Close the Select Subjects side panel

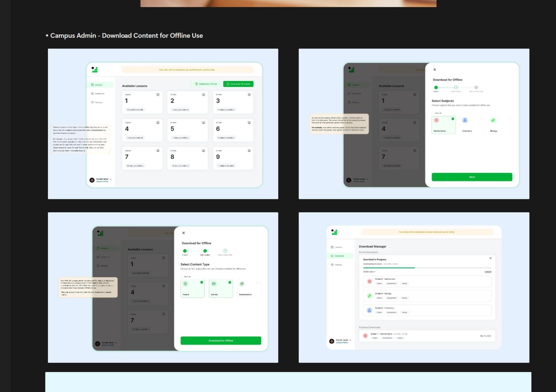pos(435,69)
